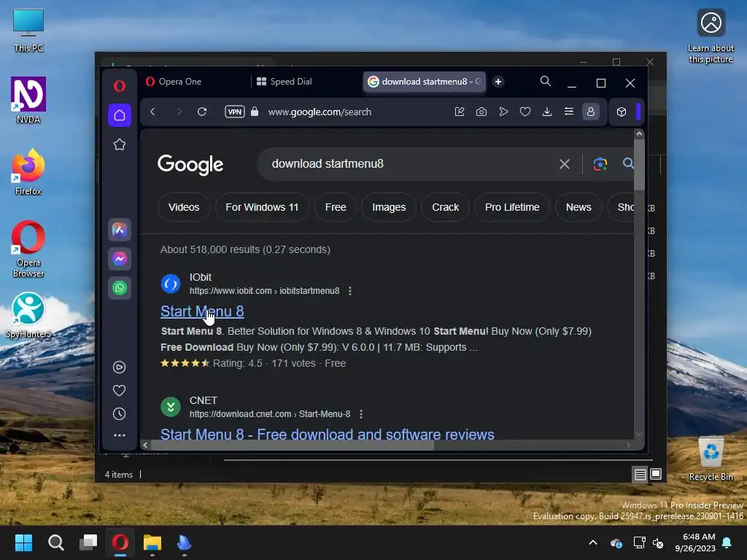This screenshot has width=747, height=560.
Task: Show hidden tray icons chevron
Action: [593, 542]
